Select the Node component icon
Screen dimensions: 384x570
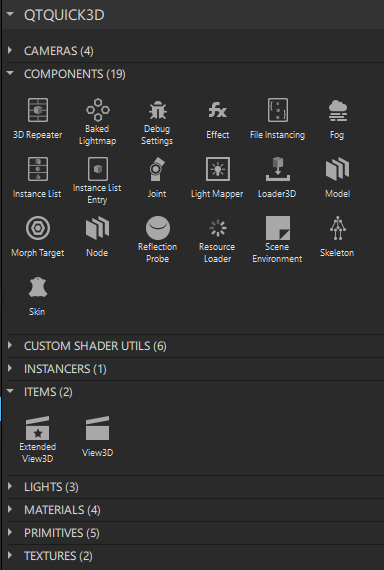(97, 228)
